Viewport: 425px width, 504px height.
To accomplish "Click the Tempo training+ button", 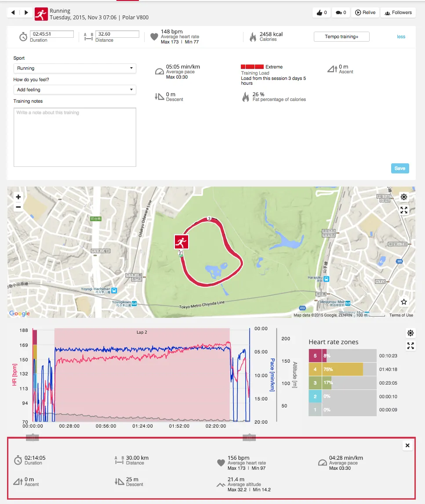I will click(x=341, y=37).
